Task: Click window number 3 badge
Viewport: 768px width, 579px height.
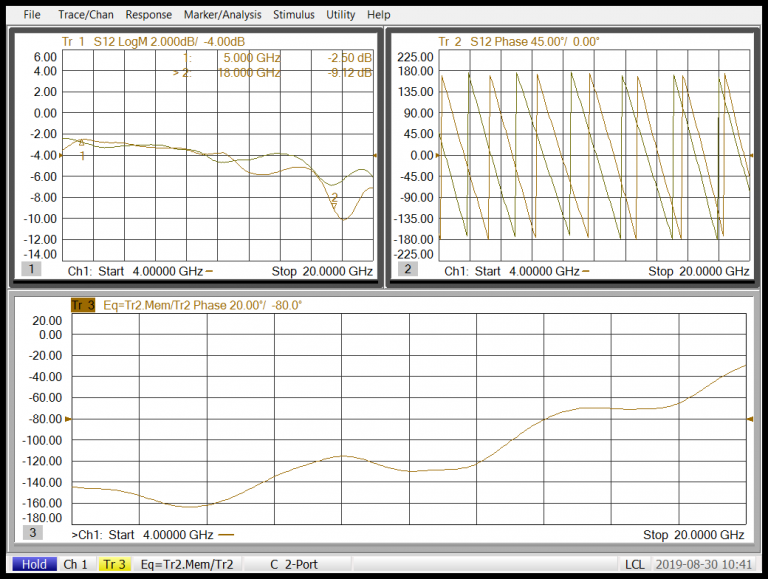Action: (33, 532)
